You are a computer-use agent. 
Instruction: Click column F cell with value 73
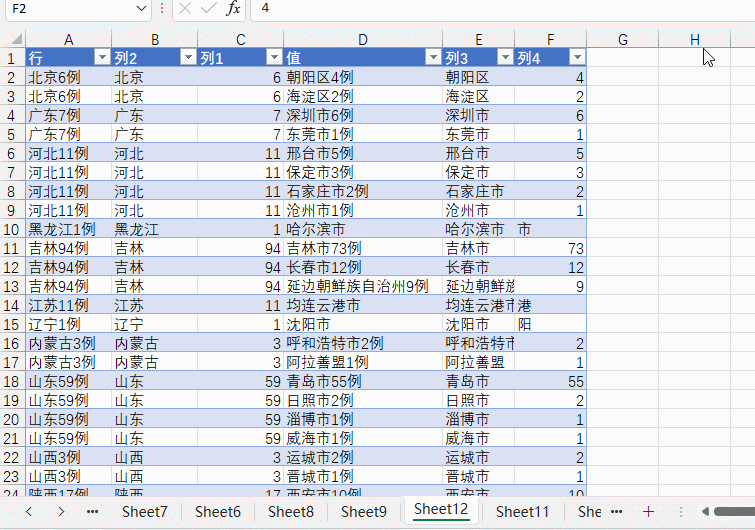[550, 248]
